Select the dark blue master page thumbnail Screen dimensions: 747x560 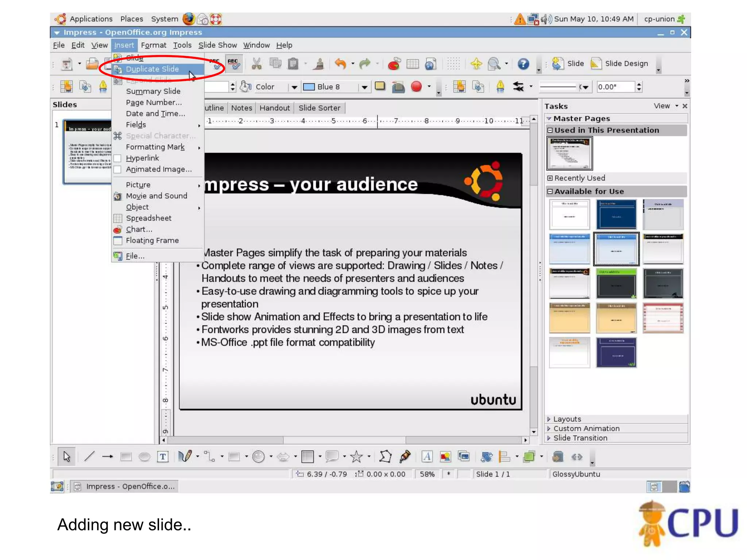tap(616, 214)
